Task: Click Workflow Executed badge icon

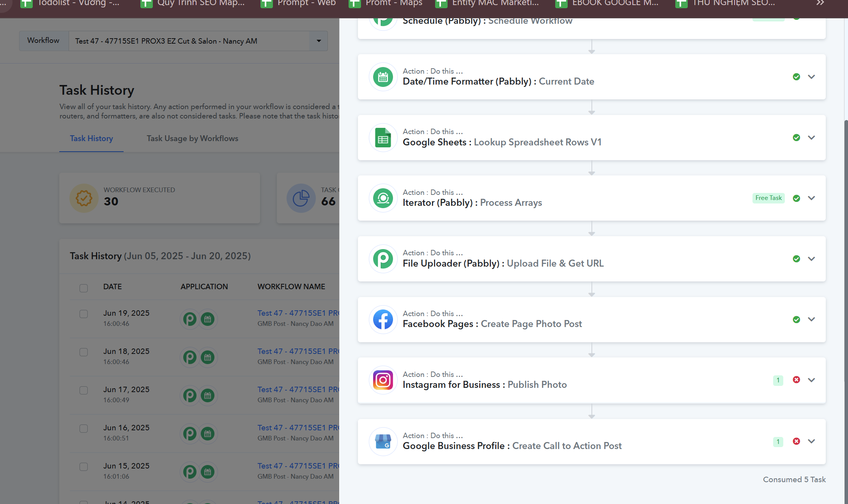Action: click(84, 198)
